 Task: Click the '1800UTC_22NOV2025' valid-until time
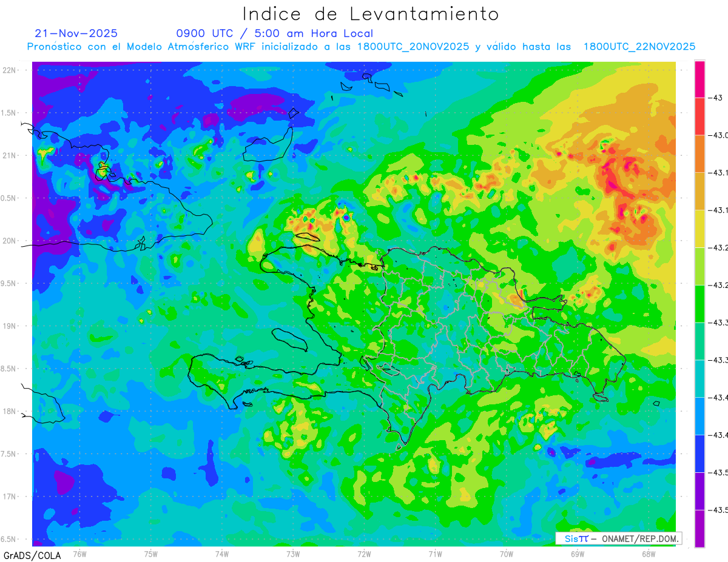639,47
